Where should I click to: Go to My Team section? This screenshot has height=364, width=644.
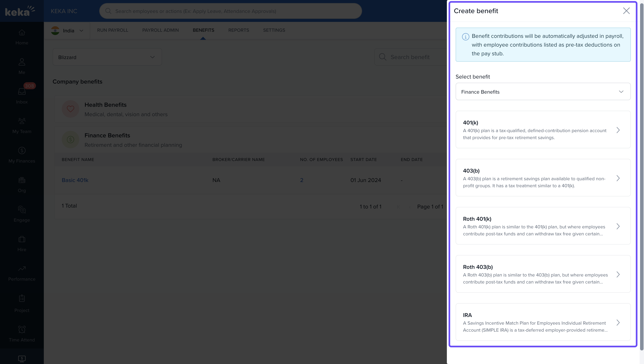coord(22,125)
